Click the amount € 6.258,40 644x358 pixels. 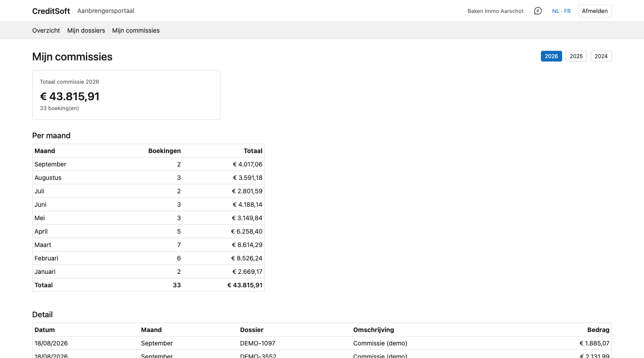pos(246,231)
